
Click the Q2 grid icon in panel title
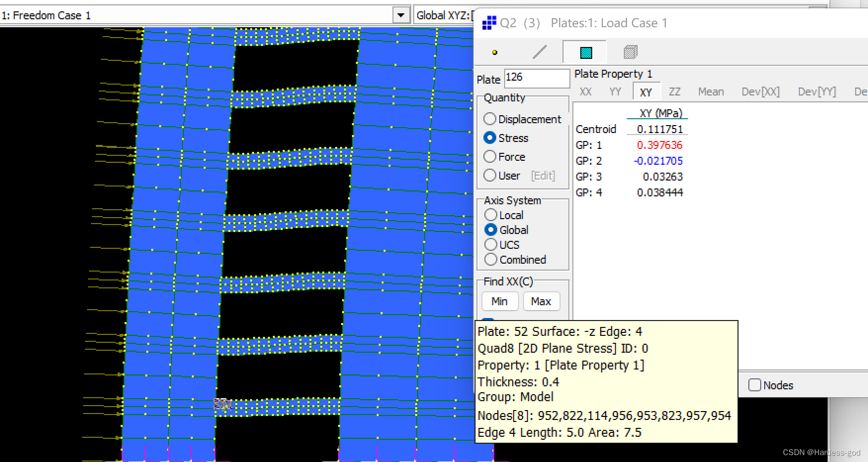(488, 22)
